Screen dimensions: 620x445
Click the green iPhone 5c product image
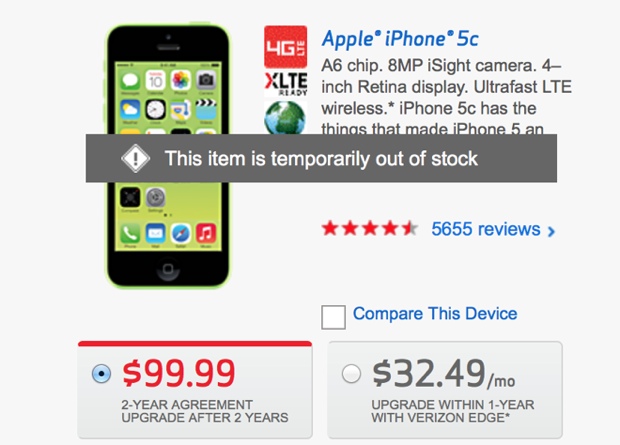(168, 156)
